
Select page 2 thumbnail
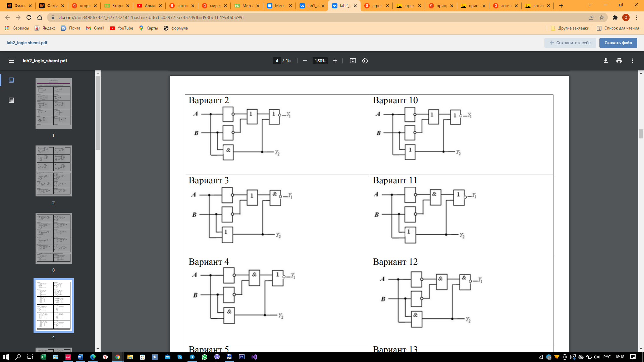click(54, 171)
